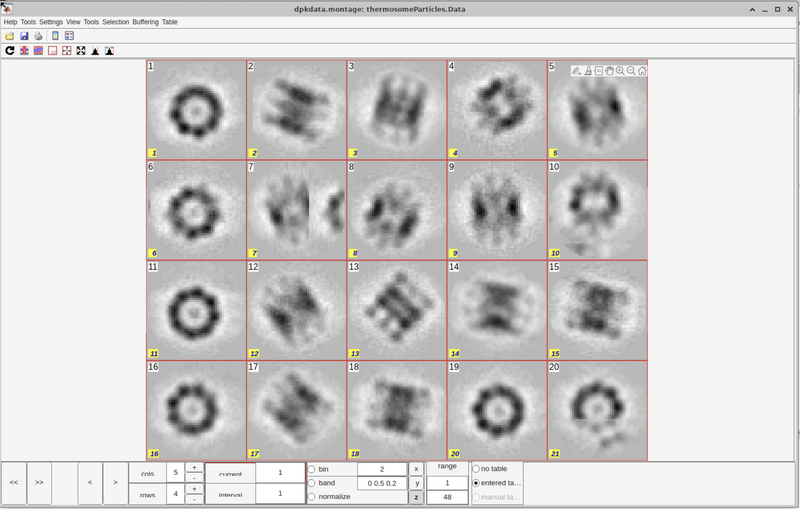Decrease rows with the minus button
This screenshot has width=800, height=509.
(x=194, y=499)
